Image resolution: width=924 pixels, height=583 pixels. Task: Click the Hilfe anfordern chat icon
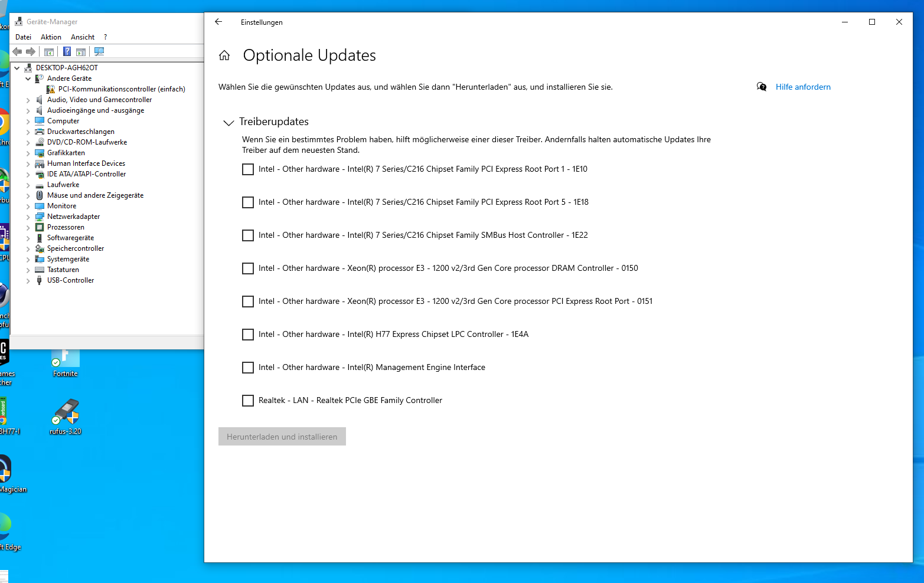762,87
